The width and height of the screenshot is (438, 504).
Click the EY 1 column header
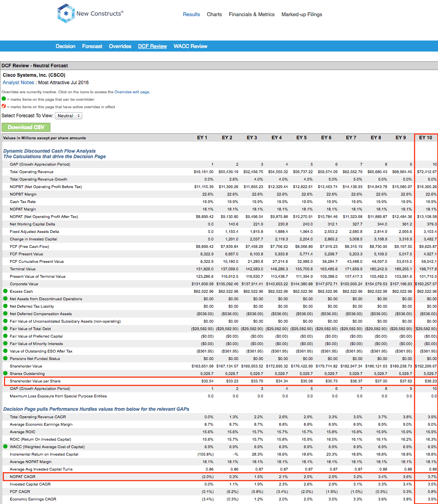click(x=202, y=138)
